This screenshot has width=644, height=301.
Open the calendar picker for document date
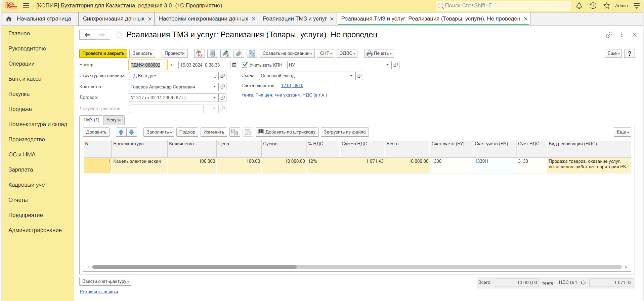[x=234, y=65]
